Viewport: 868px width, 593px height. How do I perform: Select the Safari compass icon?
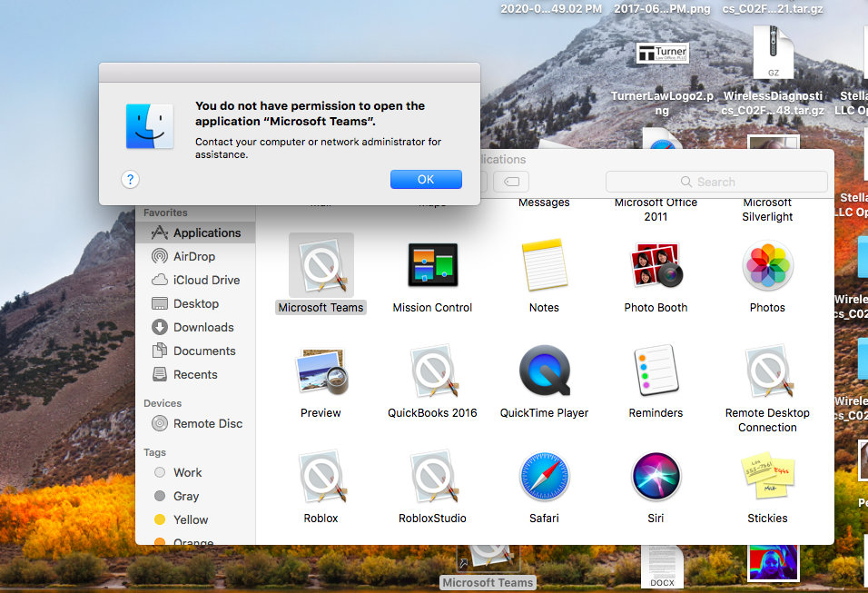tap(545, 477)
